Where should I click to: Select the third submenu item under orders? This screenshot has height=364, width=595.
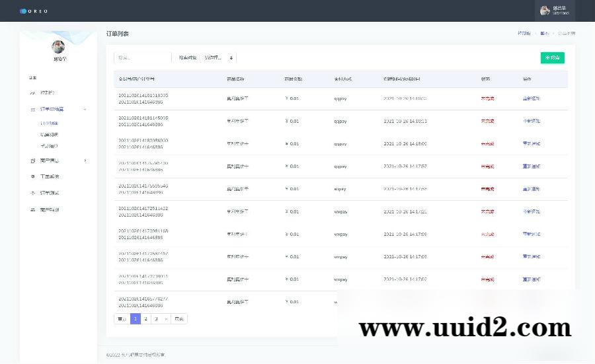point(49,146)
